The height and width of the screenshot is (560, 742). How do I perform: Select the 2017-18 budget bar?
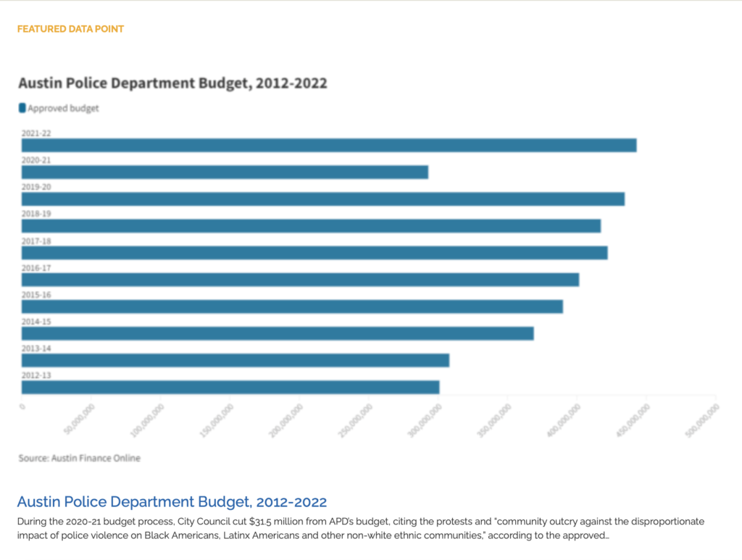pos(314,253)
